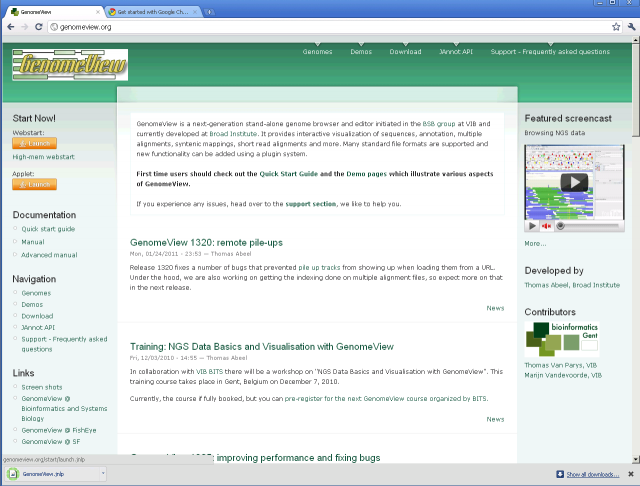Open the High-mem webstart link

point(43,157)
